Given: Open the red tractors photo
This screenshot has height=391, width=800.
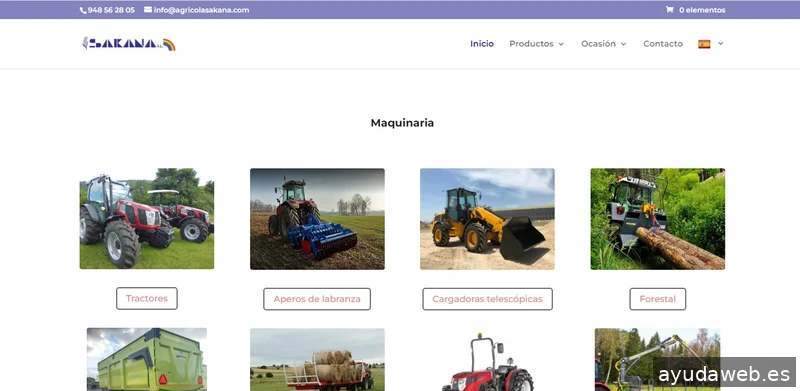Looking at the screenshot, I should [x=147, y=219].
